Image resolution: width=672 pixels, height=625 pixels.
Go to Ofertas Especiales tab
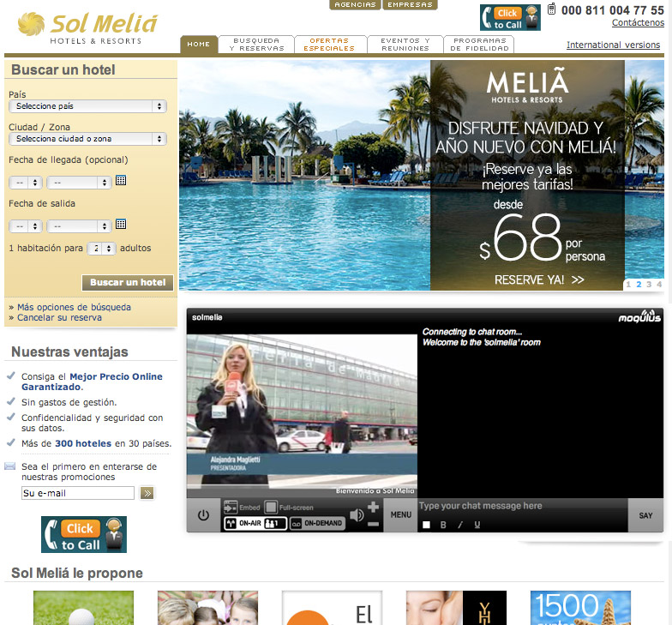tap(330, 45)
